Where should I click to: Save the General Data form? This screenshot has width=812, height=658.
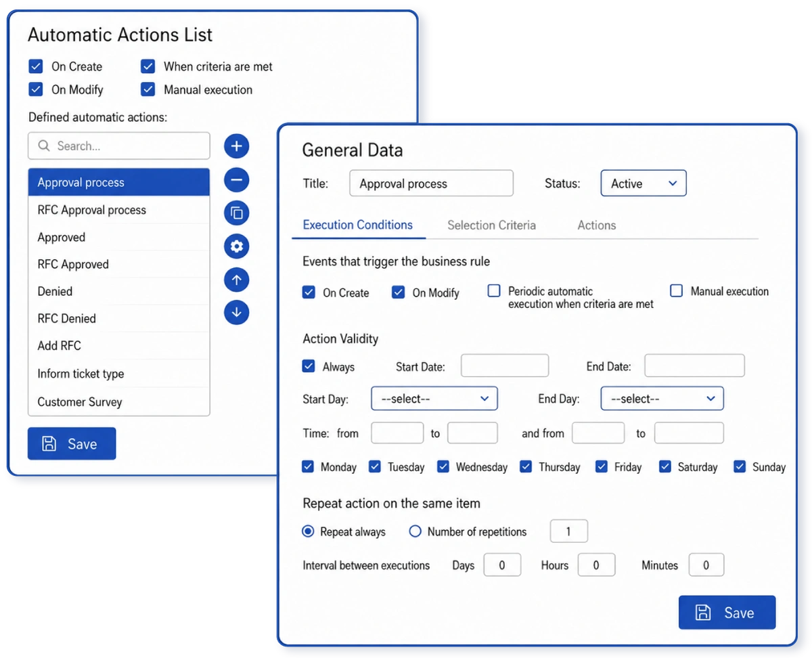point(727,613)
